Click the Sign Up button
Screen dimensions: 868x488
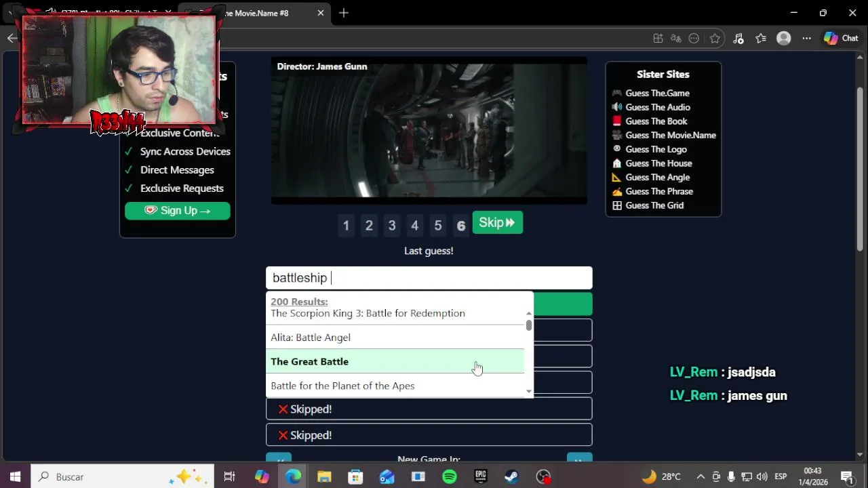pyautogui.click(x=178, y=211)
